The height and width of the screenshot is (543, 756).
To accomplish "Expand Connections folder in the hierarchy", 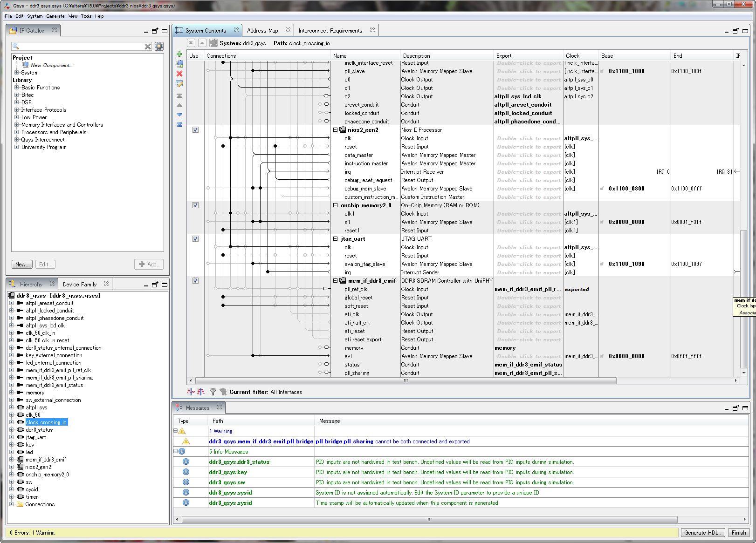I will tap(11, 504).
